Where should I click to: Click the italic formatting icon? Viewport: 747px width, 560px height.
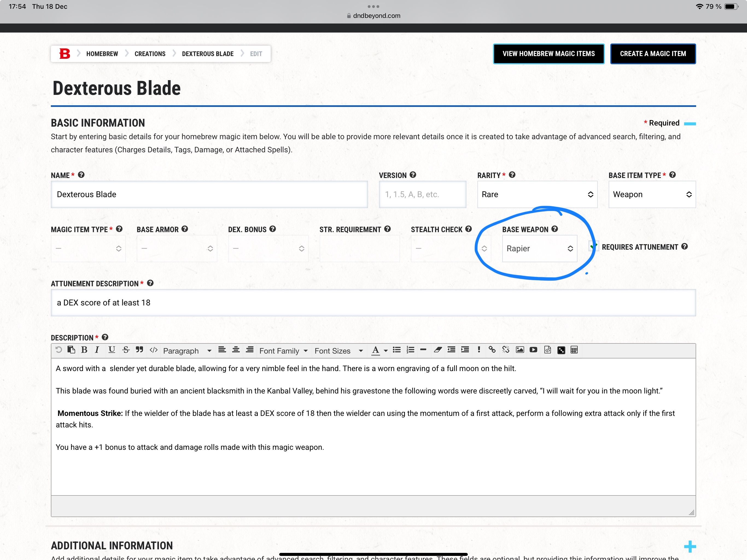[x=97, y=350]
